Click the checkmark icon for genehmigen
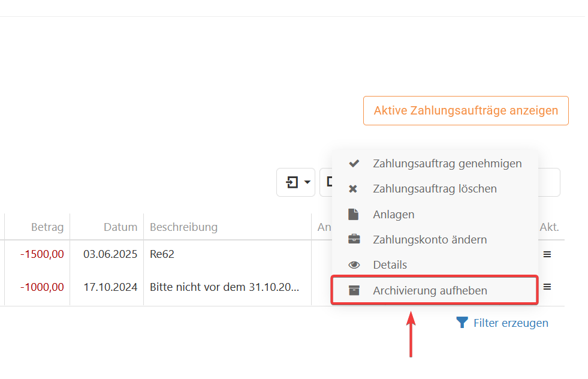 click(354, 164)
